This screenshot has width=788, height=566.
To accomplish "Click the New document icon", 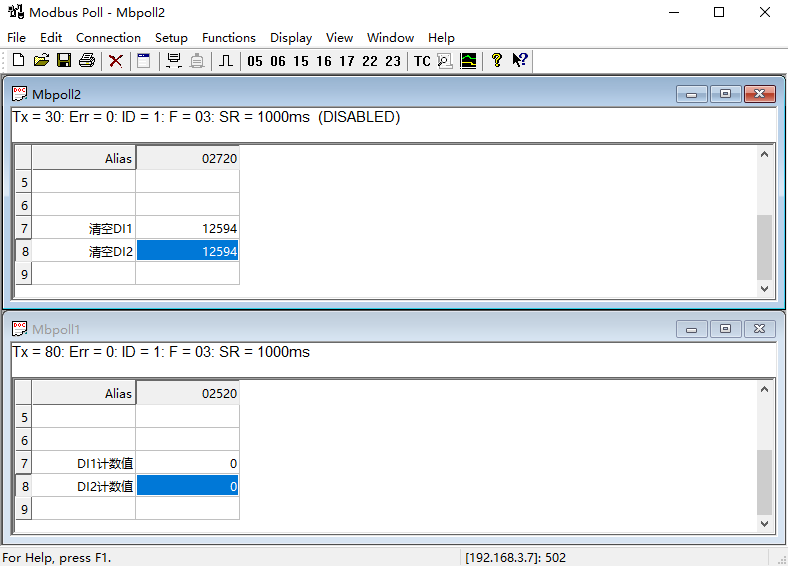I will pyautogui.click(x=18, y=61).
